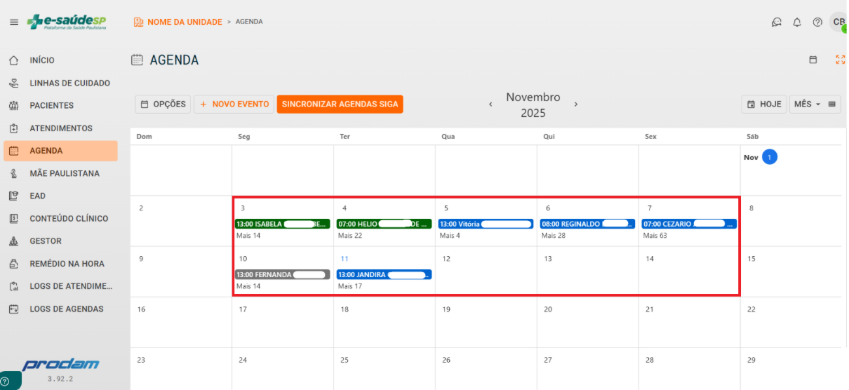Screen dimensions: 849x390
Task: Select Nov 1 highlighted date
Action: tap(769, 158)
